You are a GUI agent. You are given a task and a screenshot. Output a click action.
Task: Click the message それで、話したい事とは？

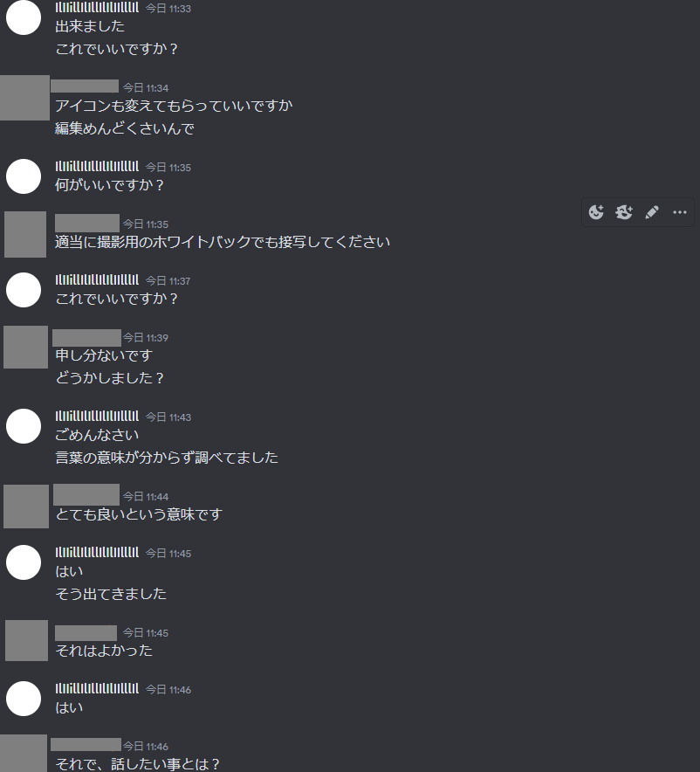tap(137, 764)
